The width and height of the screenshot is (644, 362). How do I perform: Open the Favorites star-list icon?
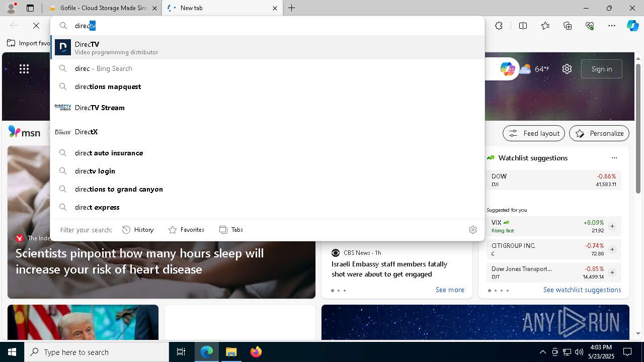point(545,26)
